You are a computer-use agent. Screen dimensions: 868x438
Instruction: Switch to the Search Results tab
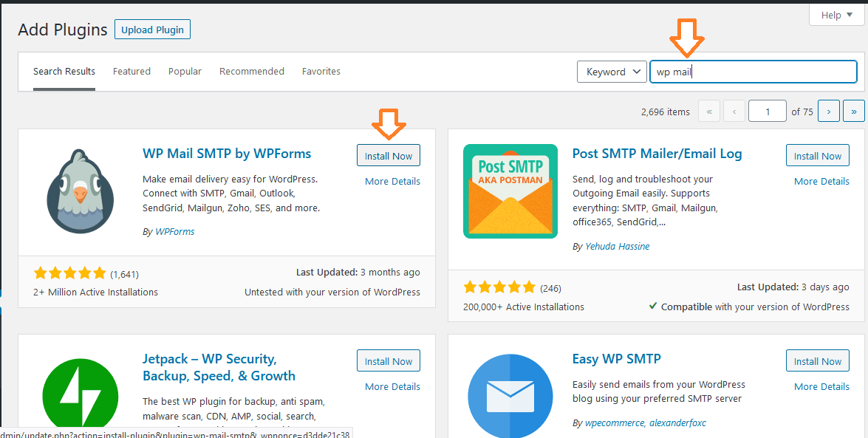click(x=64, y=72)
